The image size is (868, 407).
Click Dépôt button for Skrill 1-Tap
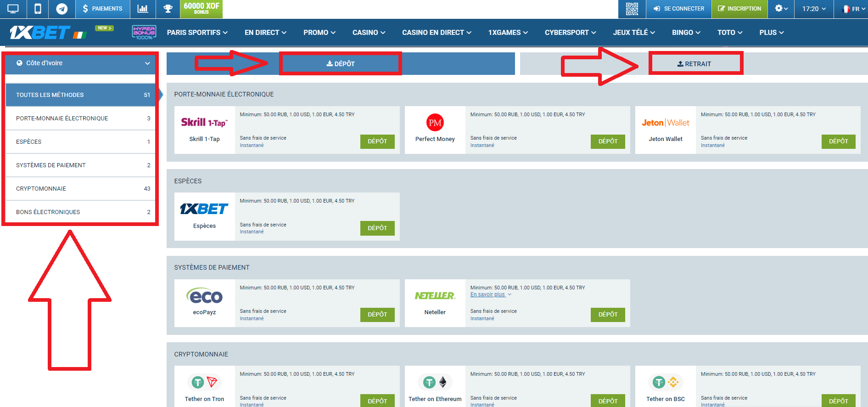[x=377, y=141]
